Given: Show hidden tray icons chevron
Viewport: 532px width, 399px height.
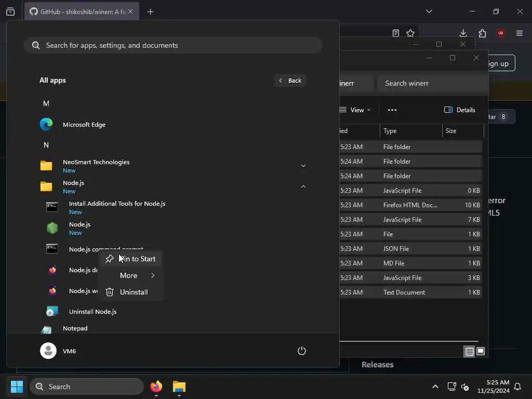Looking at the screenshot, I should [x=435, y=387].
